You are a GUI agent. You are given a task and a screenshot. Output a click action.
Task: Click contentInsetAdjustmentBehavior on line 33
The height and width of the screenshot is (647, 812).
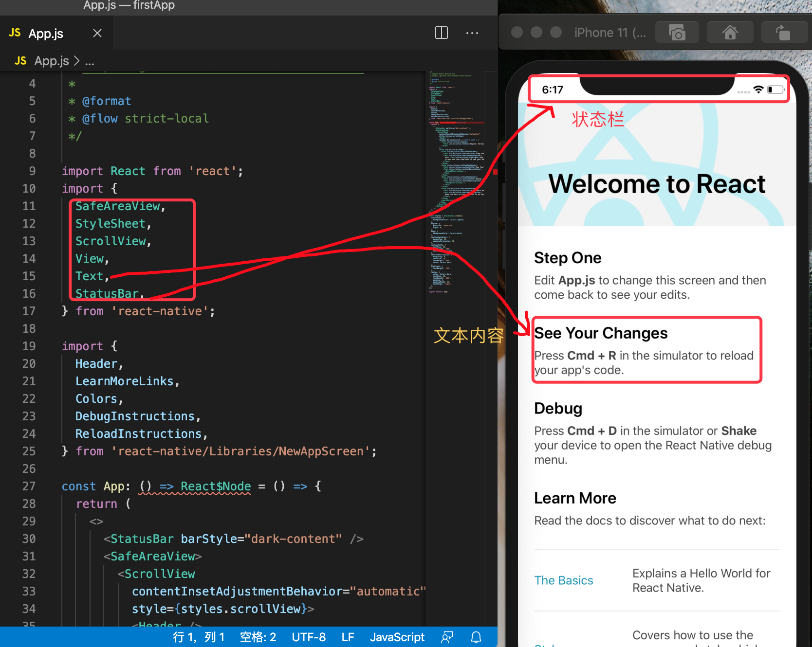tap(237, 591)
